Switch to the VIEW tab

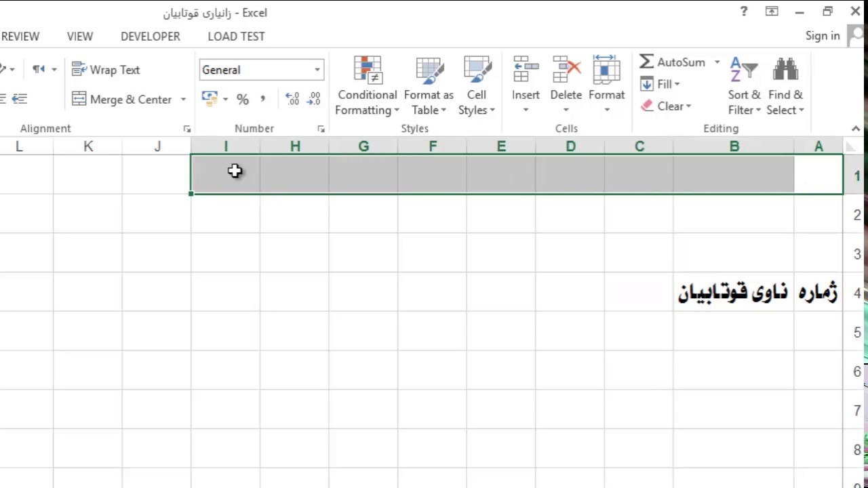80,37
